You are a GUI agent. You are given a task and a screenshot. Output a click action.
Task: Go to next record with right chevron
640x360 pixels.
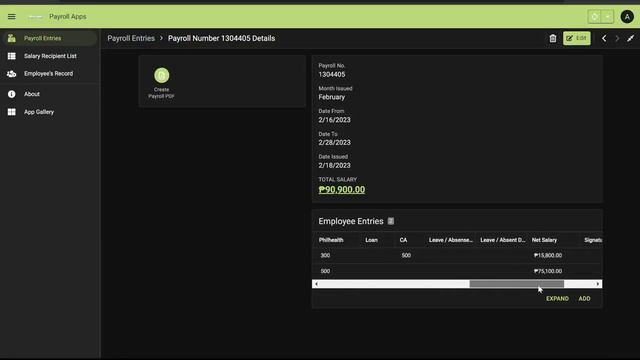[x=617, y=38]
